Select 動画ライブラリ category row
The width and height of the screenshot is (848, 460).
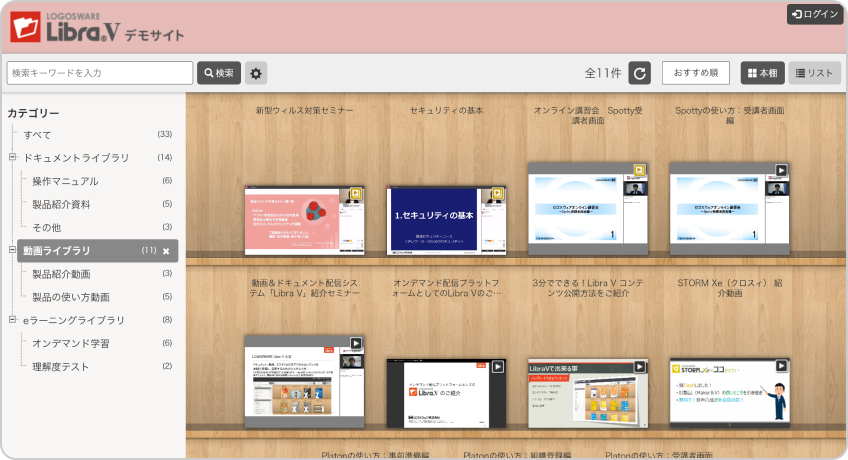(97, 251)
